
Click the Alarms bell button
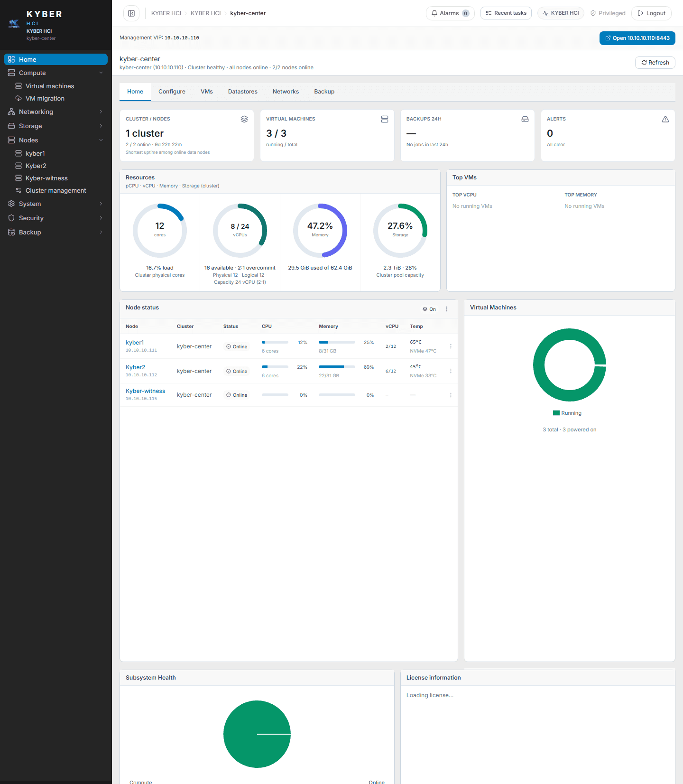[x=450, y=13]
